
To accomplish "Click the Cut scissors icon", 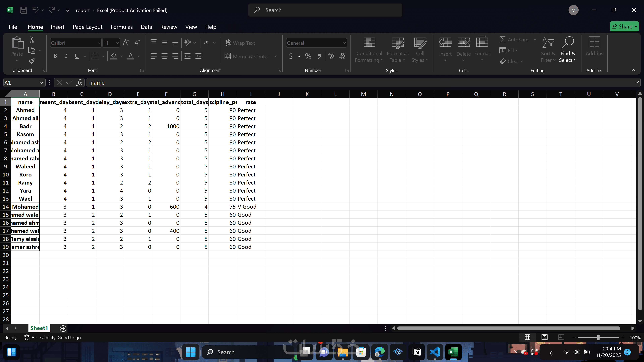I will tap(32, 40).
